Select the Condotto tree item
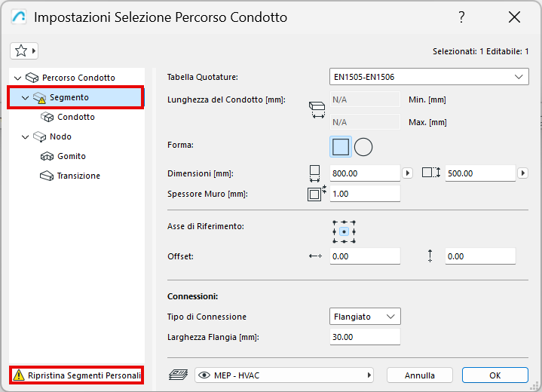Image resolution: width=542 pixels, height=392 pixels. (75, 117)
